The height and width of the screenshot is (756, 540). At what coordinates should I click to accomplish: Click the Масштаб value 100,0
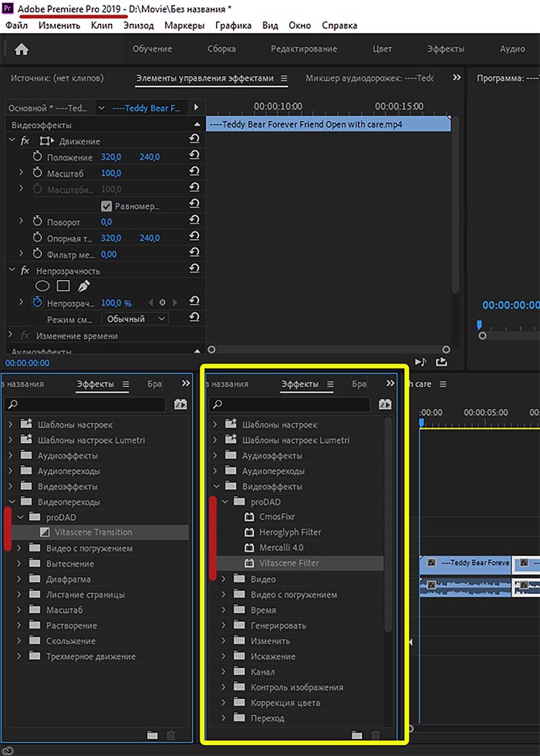point(111,173)
